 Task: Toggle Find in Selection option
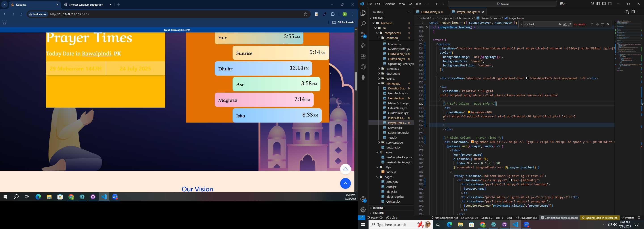click(x=603, y=24)
